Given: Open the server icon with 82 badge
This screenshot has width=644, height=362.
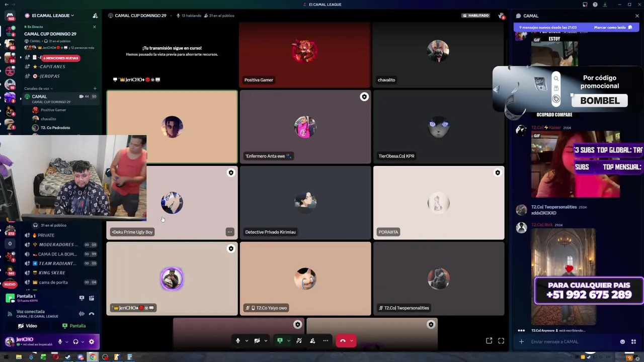Looking at the screenshot, I should [x=10, y=45].
